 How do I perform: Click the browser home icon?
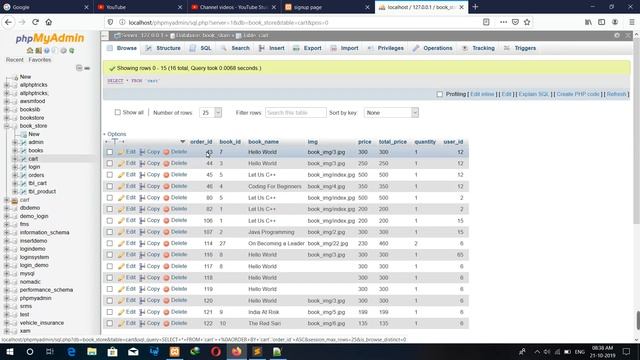pos(49,22)
